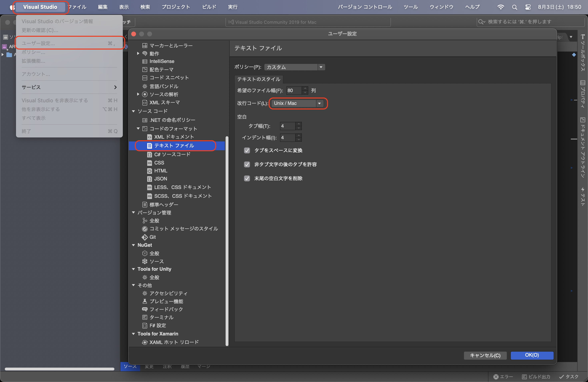Open the ビルド menu
This screenshot has height=382, width=588.
coord(209,7)
